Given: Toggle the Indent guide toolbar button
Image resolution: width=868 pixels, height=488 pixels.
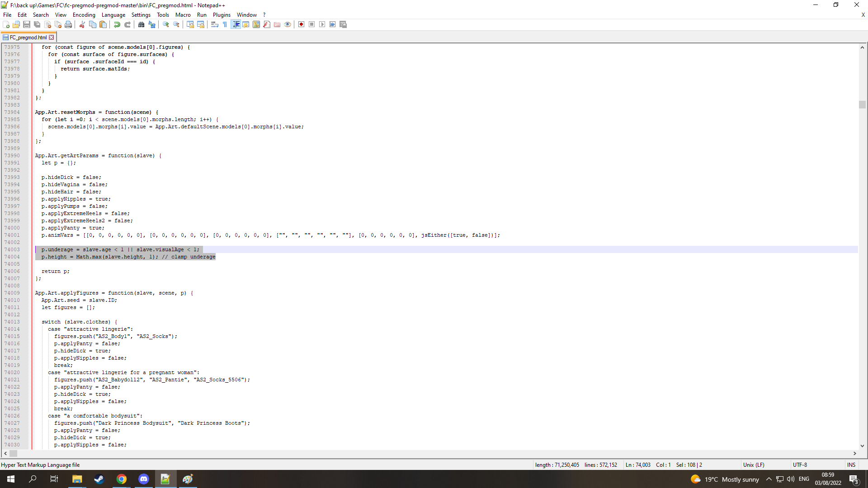Looking at the screenshot, I should pos(236,24).
